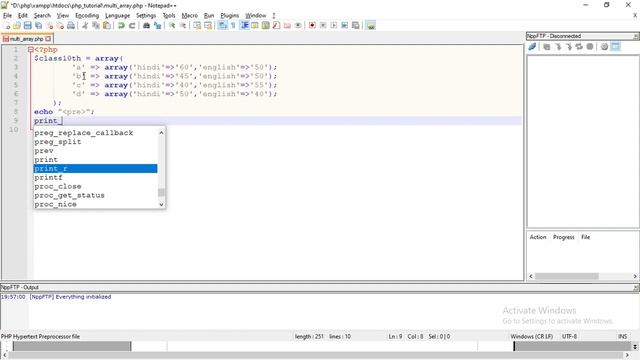Select the multi_array.php tab
640x360 pixels.
click(27, 39)
